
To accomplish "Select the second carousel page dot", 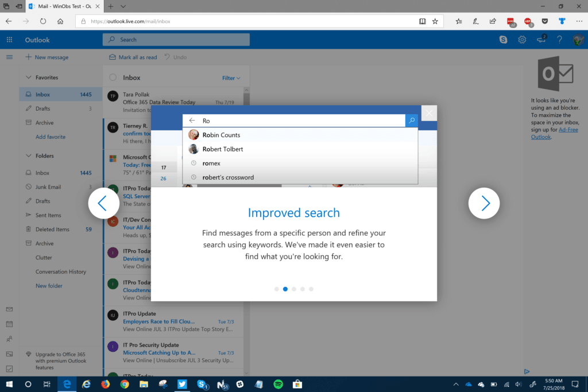I will click(285, 289).
